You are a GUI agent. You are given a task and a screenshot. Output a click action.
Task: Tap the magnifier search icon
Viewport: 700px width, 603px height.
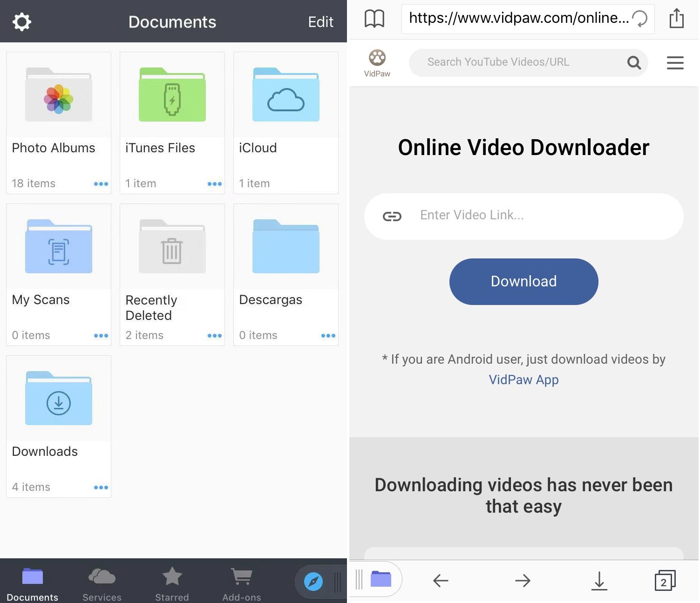coord(634,62)
